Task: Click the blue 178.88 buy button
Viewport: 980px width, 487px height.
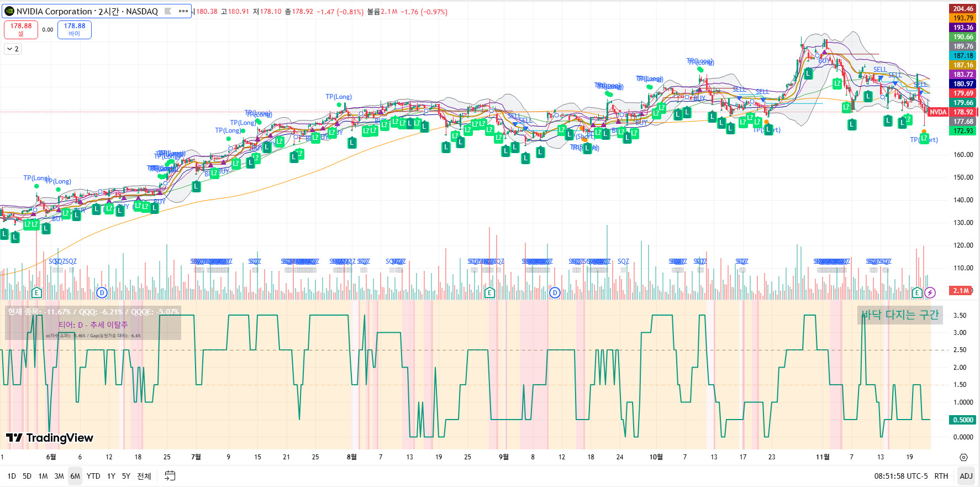Action: tap(75, 29)
